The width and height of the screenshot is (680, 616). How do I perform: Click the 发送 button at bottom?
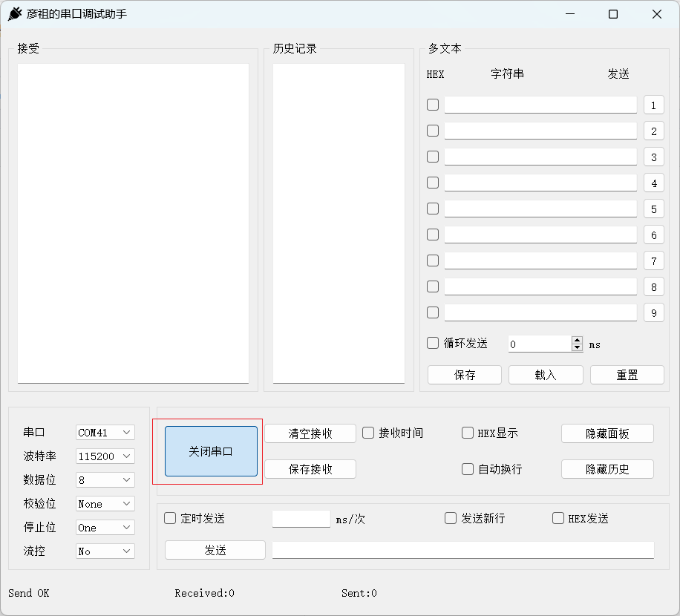coord(215,550)
